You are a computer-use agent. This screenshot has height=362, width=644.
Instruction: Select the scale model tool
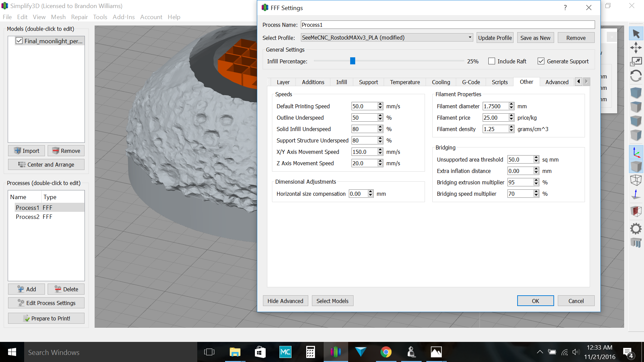tap(636, 62)
